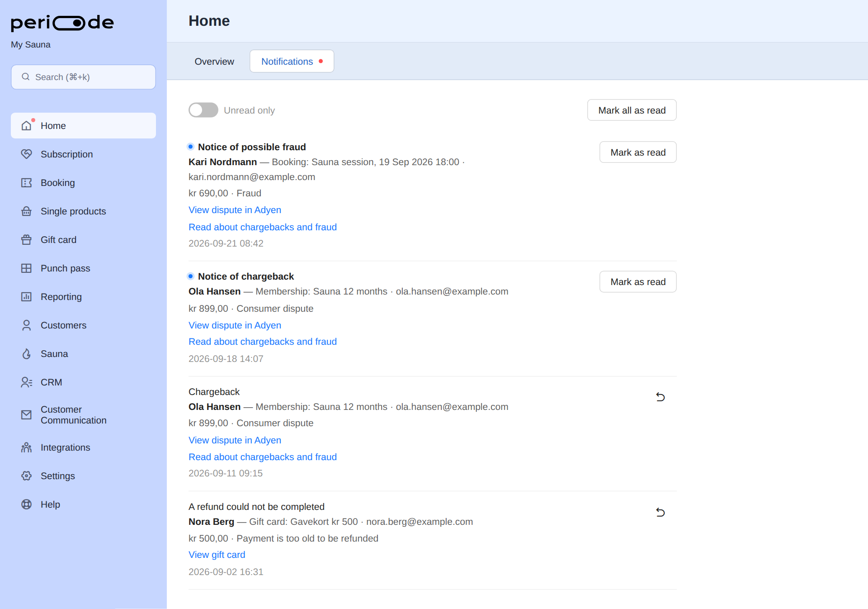Viewport: 868px width, 609px height.
Task: Open View gift card link
Action: (217, 555)
